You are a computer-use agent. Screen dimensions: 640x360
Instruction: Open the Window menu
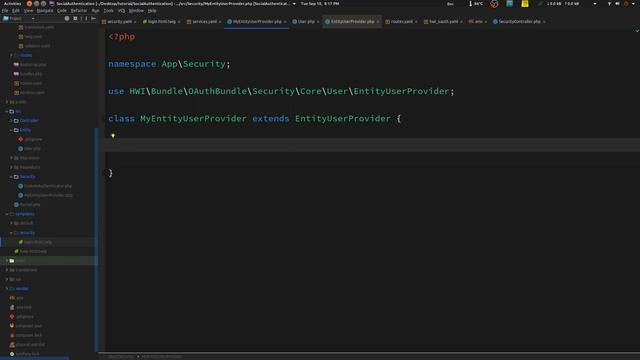pyautogui.click(x=136, y=11)
